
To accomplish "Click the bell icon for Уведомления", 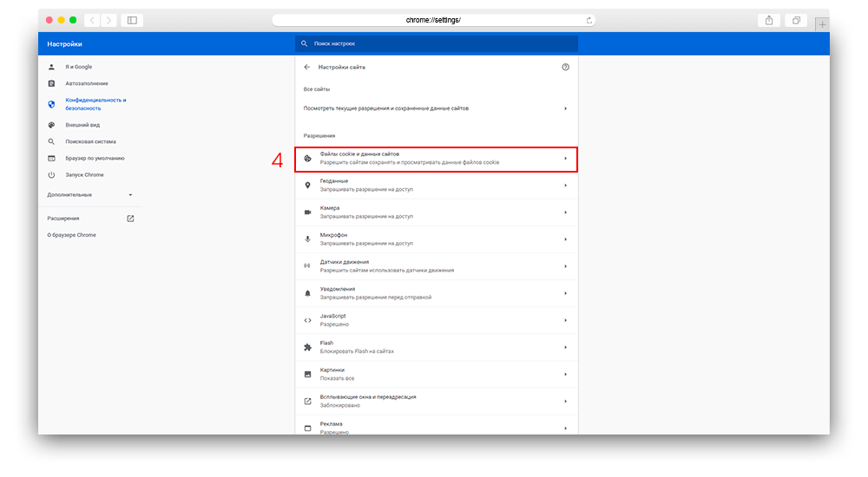I will point(308,293).
